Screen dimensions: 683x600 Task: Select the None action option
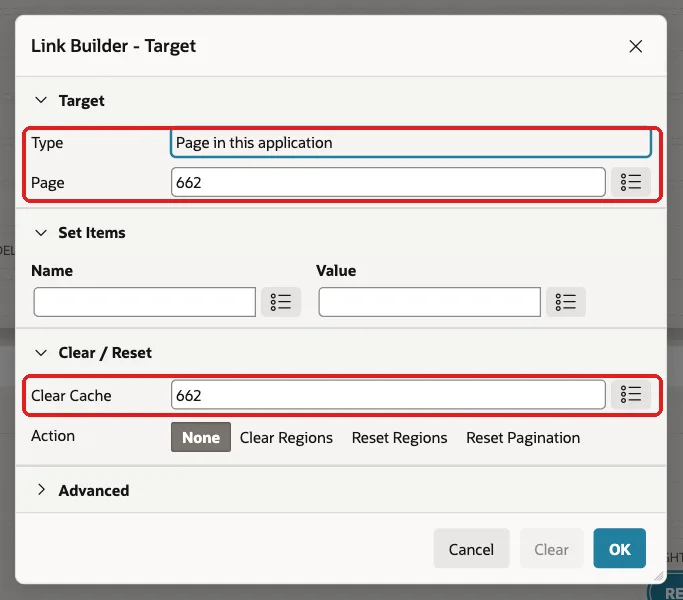coord(201,437)
